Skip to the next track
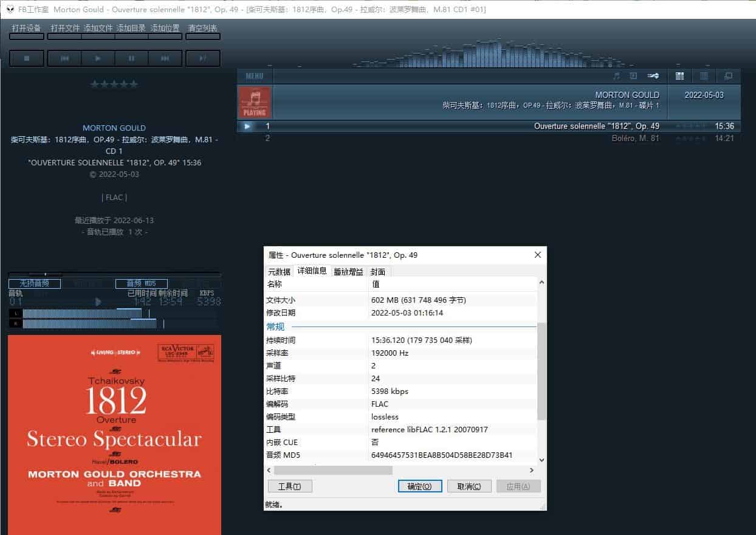This screenshot has width=756, height=535. point(165,58)
